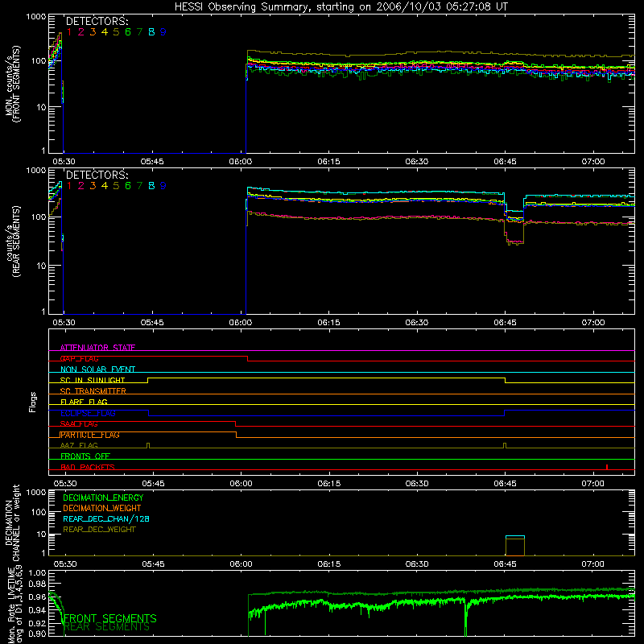Click the AAZ_FLAG pulse near 05:44

pyautogui.click(x=148, y=446)
